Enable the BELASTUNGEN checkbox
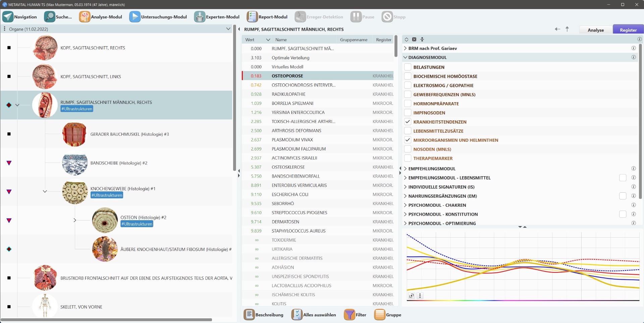 click(x=408, y=67)
